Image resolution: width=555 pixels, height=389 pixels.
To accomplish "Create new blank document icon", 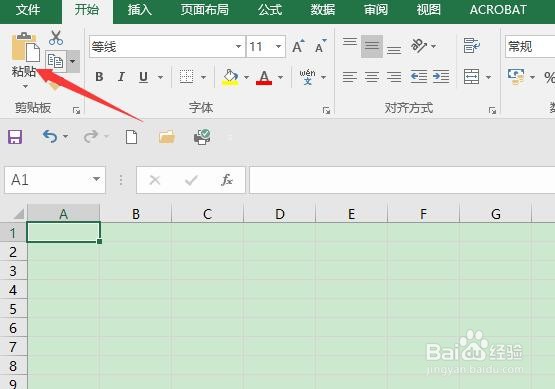I will point(132,137).
